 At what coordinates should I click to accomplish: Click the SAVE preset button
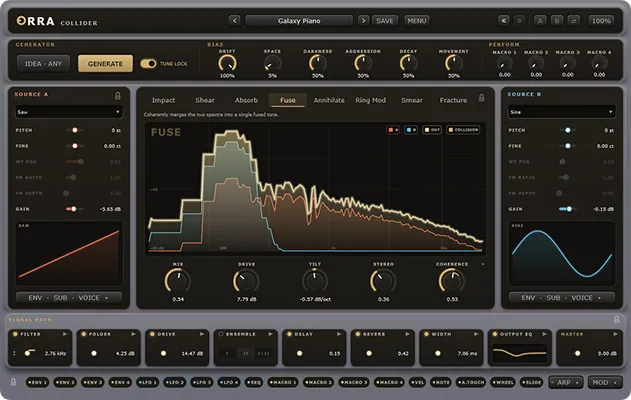pos(385,21)
